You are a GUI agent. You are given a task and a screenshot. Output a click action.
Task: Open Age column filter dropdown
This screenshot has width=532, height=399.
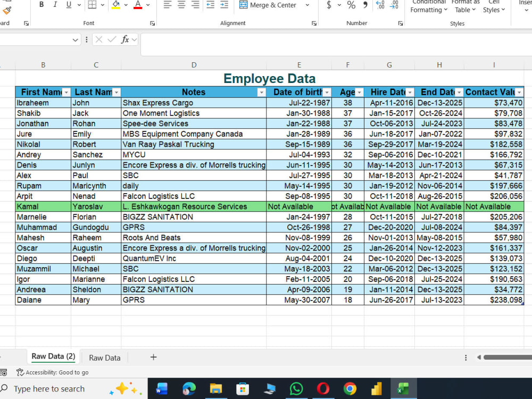click(359, 92)
